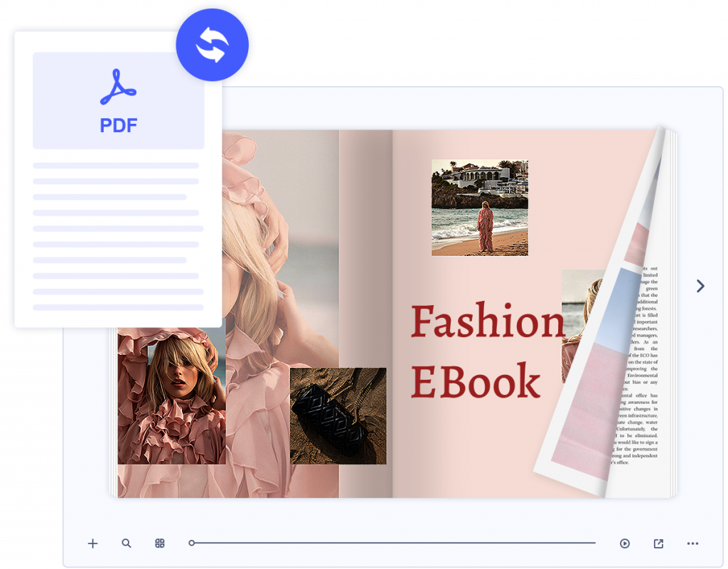Open the search magnifier tool
This screenshot has height=569, width=728.
coord(126,543)
